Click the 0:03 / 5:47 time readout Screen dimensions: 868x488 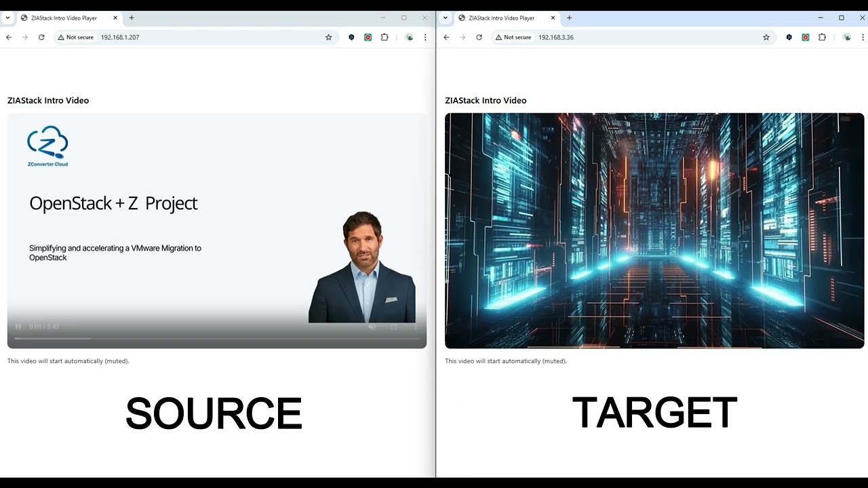pos(44,327)
